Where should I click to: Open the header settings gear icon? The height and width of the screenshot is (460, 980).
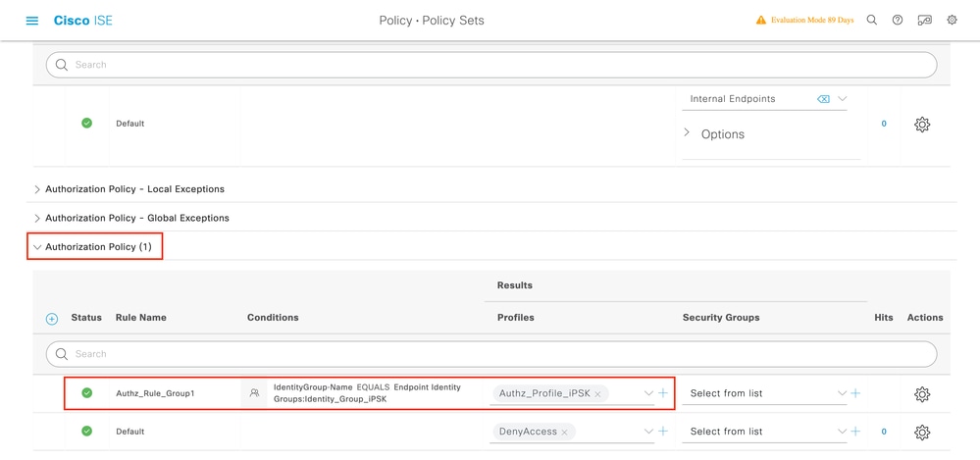[952, 21]
